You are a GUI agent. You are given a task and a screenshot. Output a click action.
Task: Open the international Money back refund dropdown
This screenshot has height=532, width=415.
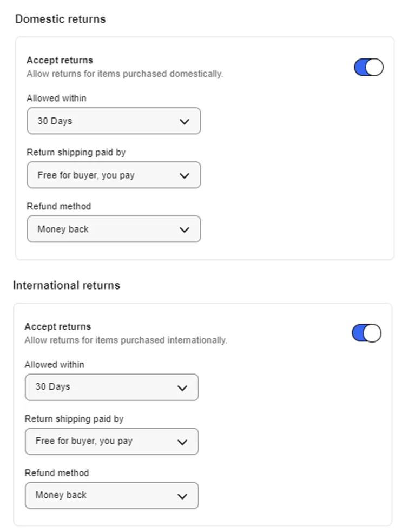point(111,495)
